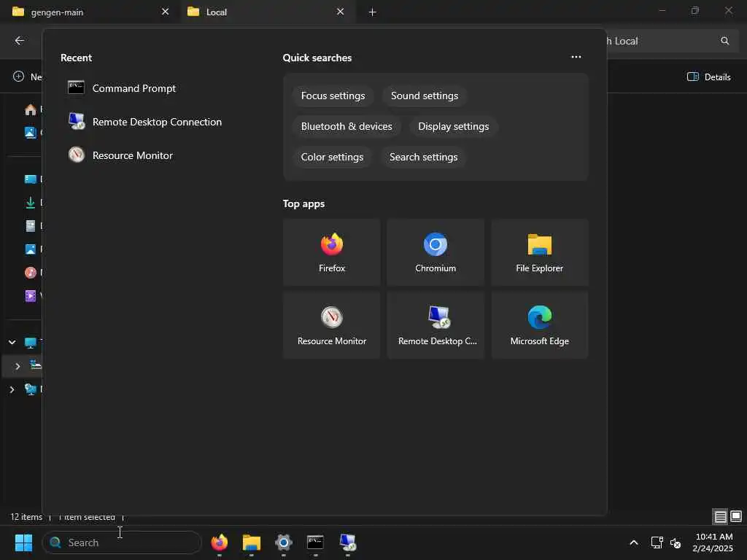Open clock and date 10:41 AM

click(713, 542)
